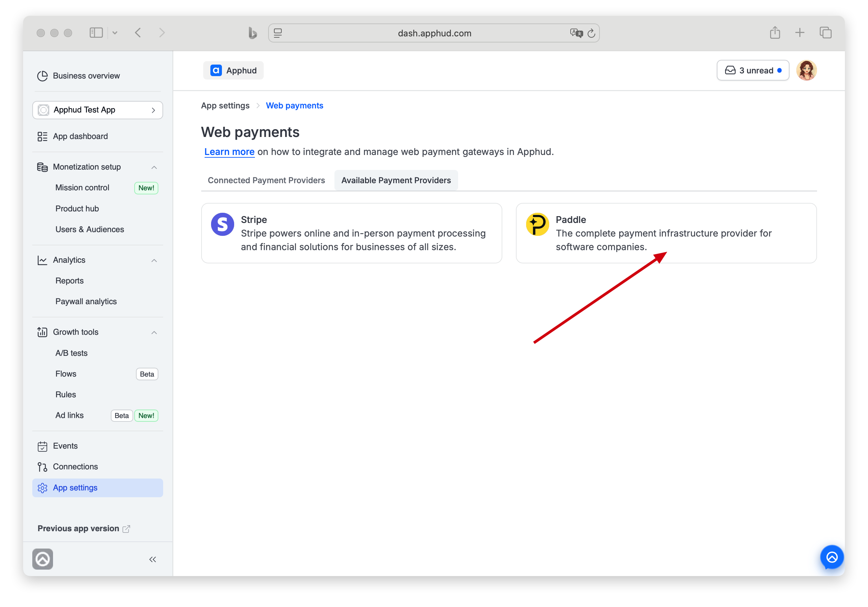The image size is (868, 607).
Task: Click the App dashboard grid icon
Action: coord(42,136)
